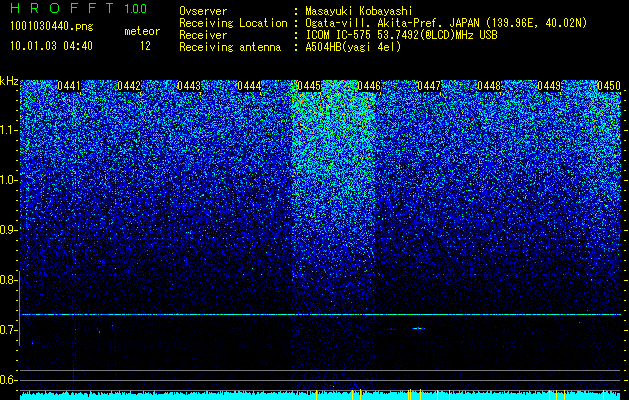629x400 pixels.
Task: Click the meteor label
Action: 142,31
